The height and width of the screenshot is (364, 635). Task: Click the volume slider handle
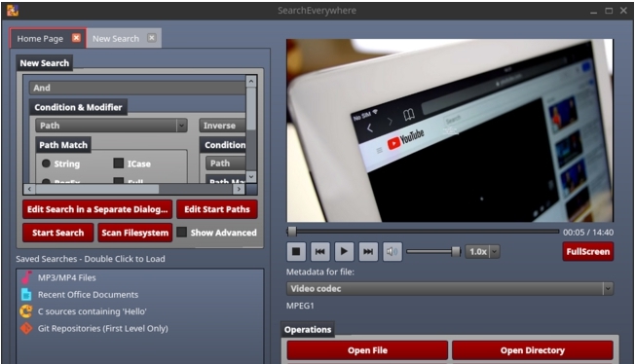[x=456, y=251]
